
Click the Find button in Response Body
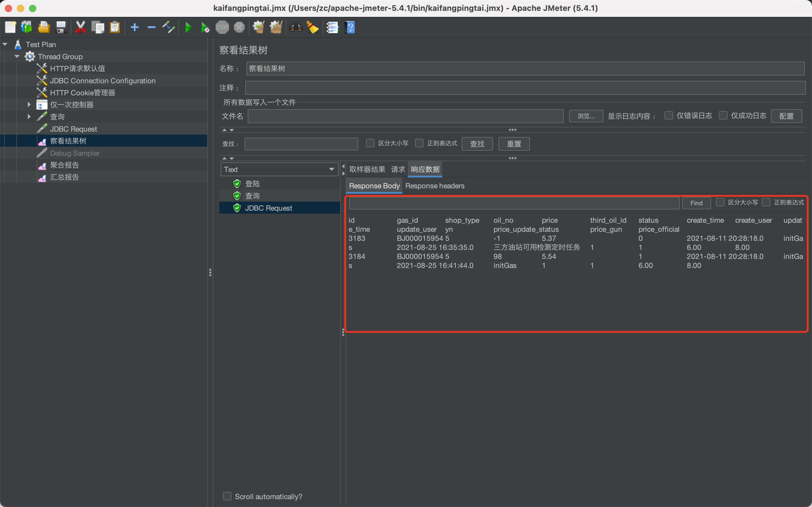click(x=696, y=203)
